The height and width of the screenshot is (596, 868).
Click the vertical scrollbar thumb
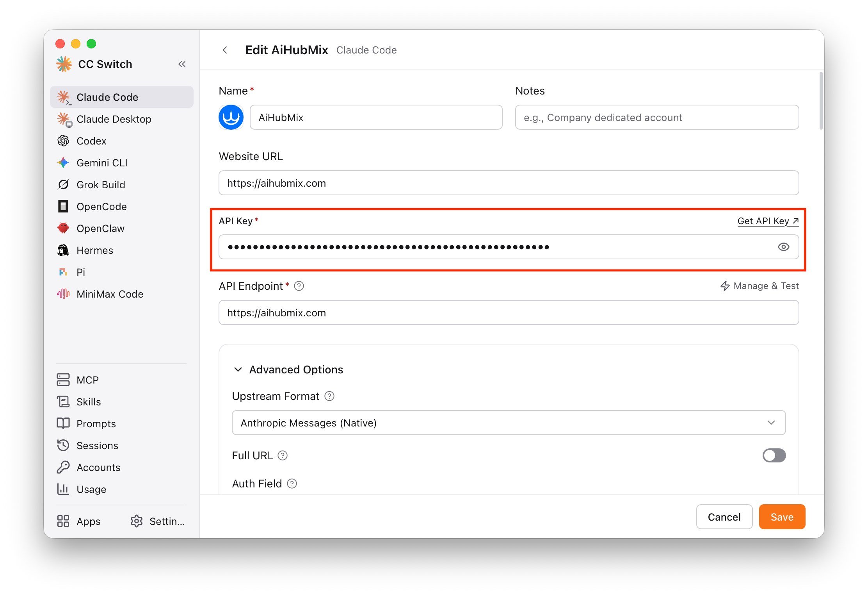[821, 100]
